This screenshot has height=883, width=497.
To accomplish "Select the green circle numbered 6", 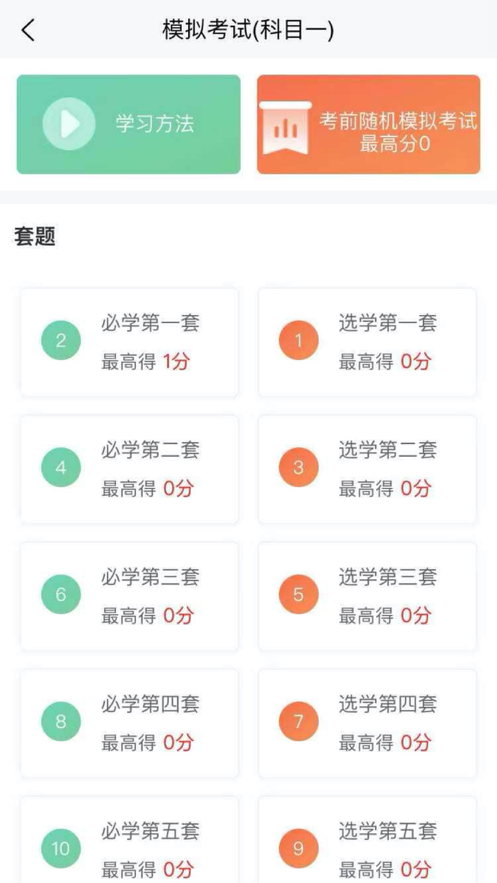I will pyautogui.click(x=61, y=594).
